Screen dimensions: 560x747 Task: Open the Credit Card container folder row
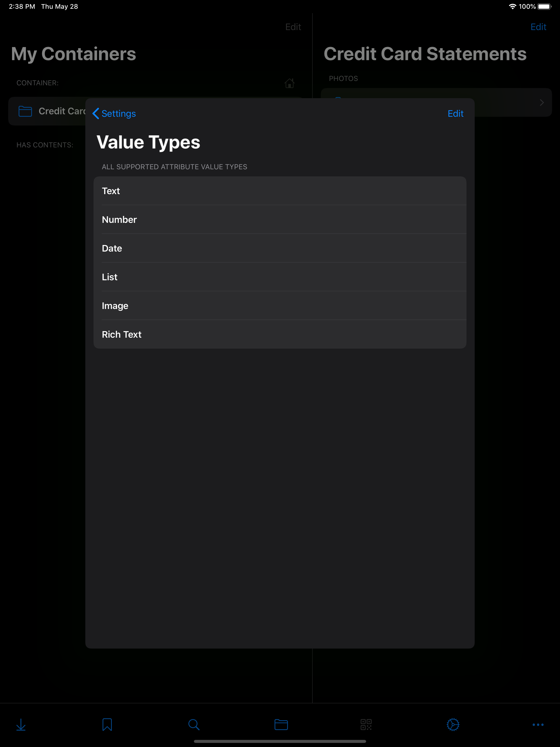47,111
